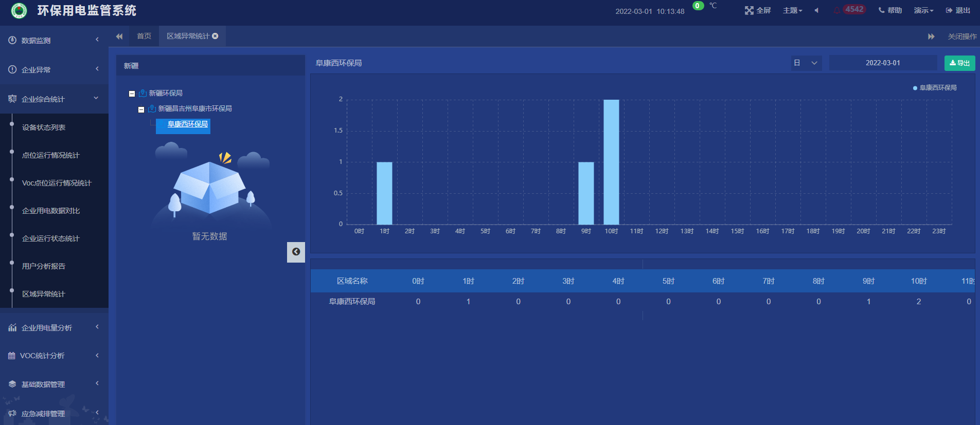Viewport: 980px width, 425px height.
Task: Collapse tree panel with round arrow button
Action: click(296, 252)
